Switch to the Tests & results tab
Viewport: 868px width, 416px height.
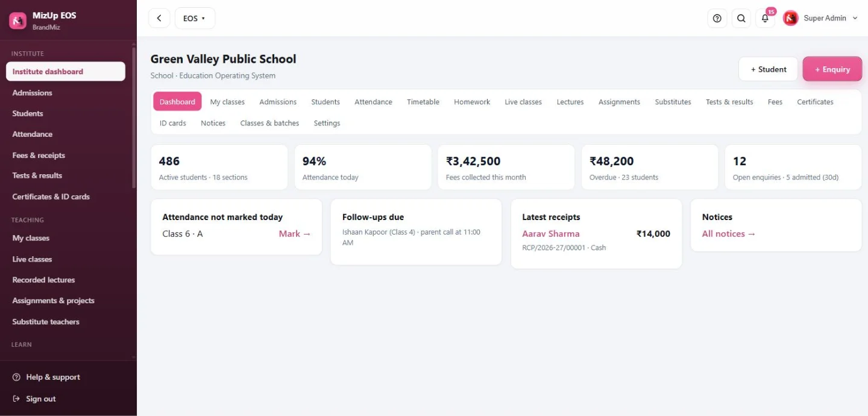pos(729,102)
